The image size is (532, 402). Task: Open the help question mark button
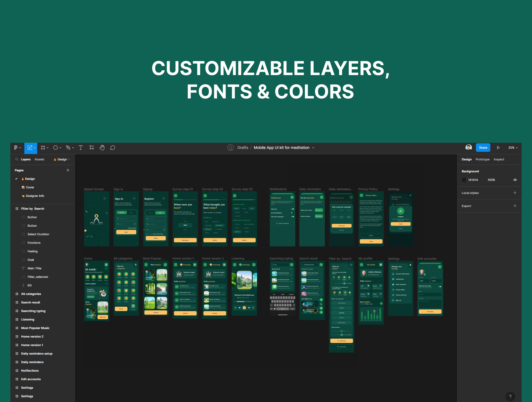point(510,397)
